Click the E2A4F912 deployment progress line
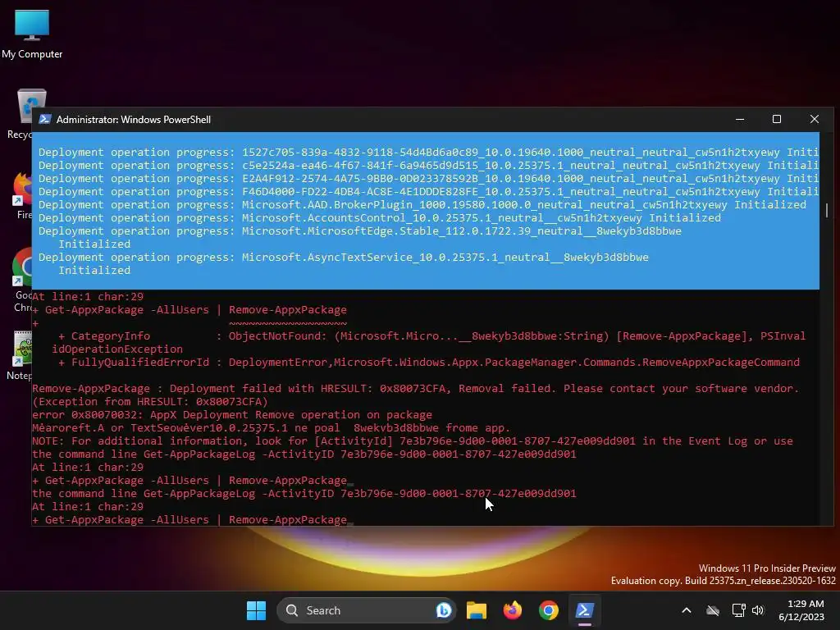Viewport: 840px width, 630px height. point(428,178)
